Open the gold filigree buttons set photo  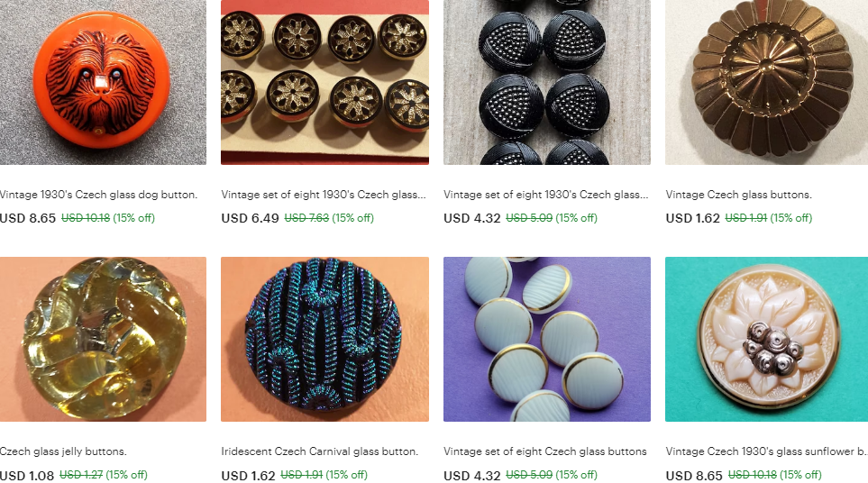(325, 82)
